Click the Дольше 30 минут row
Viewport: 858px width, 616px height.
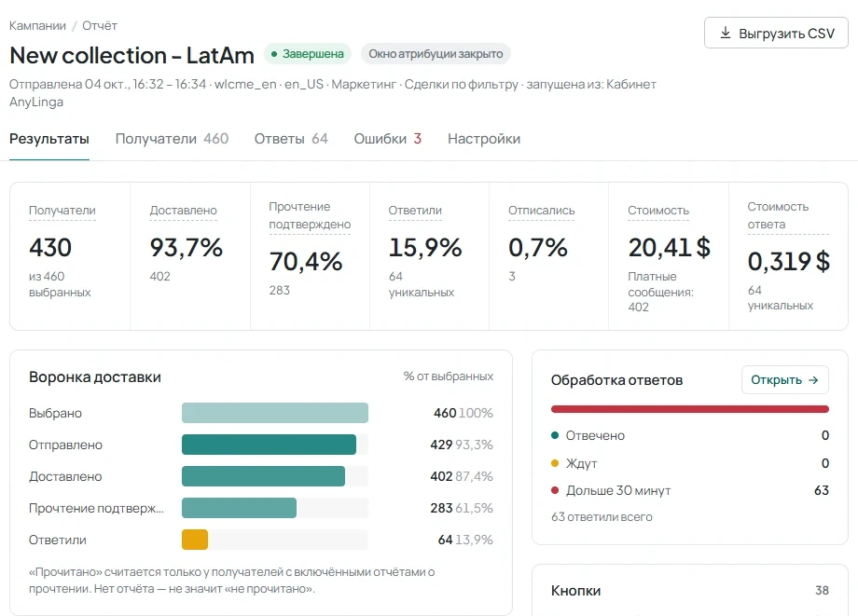pyautogui.click(x=690, y=490)
